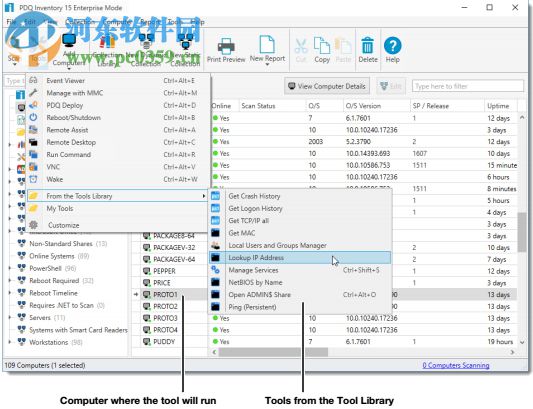Click the Get TCP/IP all icon
Image resolution: width=533 pixels, height=409 pixels.
[216, 221]
